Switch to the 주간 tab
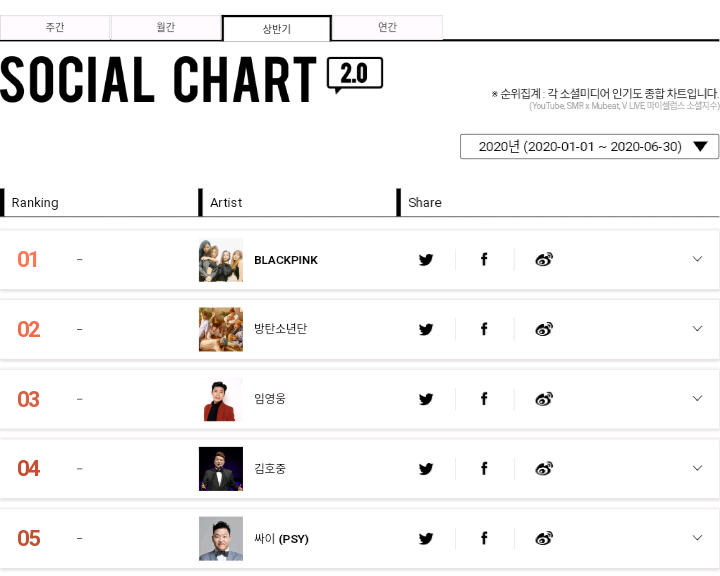The image size is (720, 576). tap(55, 28)
